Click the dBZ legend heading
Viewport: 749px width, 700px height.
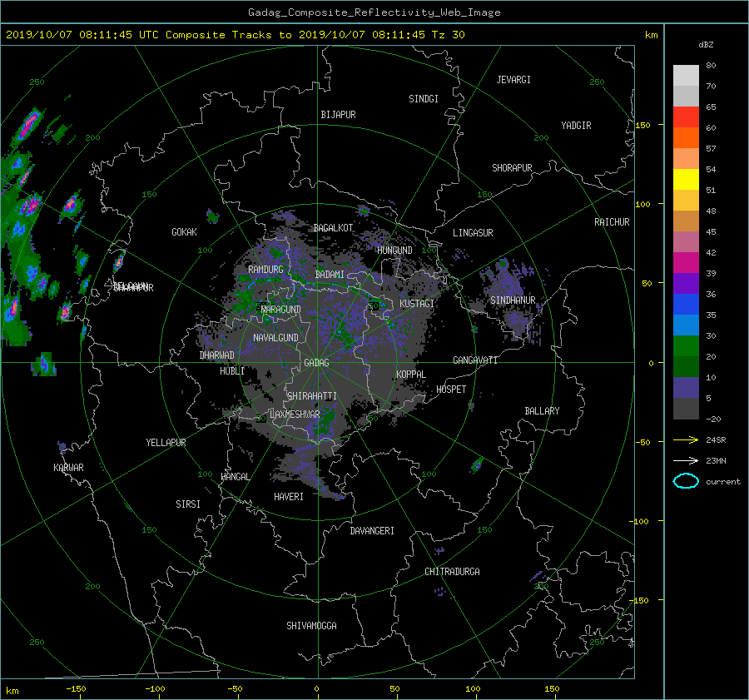[706, 45]
